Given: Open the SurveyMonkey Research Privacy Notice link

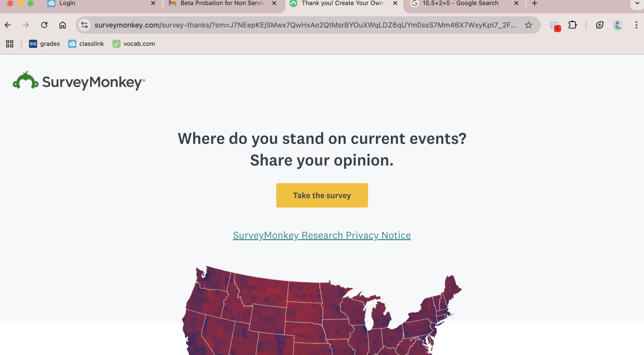Looking at the screenshot, I should click(x=322, y=235).
